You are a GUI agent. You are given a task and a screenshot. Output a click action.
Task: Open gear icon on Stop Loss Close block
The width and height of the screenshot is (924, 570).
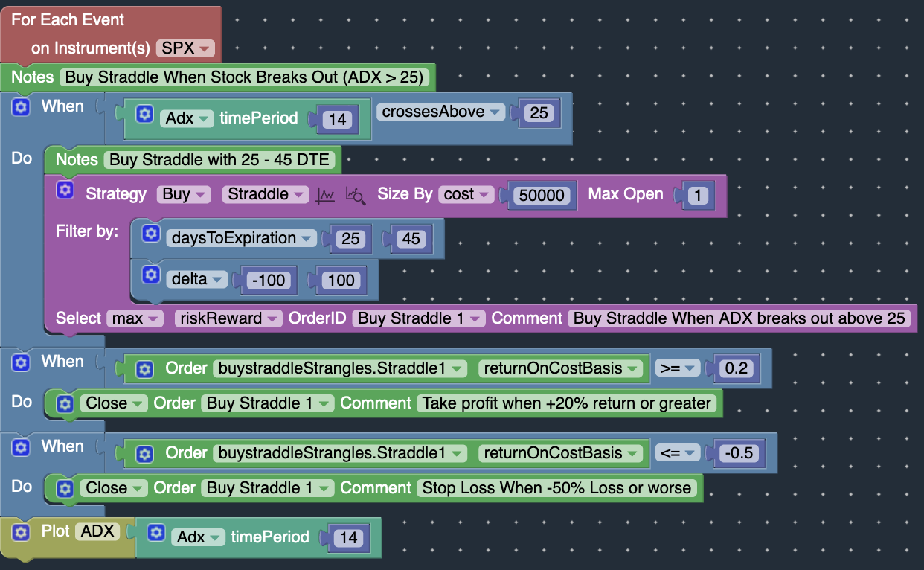tap(65, 488)
